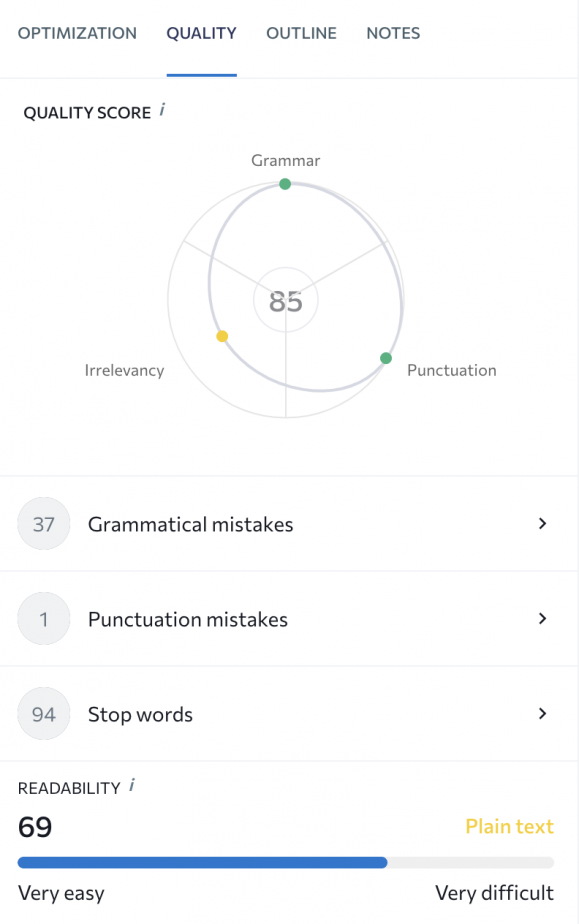Expand the Punctuation mistakes section
The height and width of the screenshot is (924, 579).
pyautogui.click(x=541, y=619)
